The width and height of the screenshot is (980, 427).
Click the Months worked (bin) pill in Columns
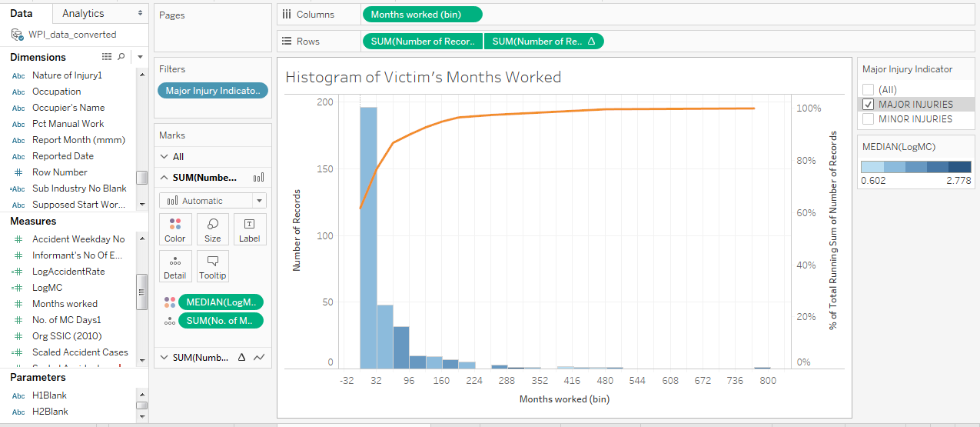tap(422, 15)
